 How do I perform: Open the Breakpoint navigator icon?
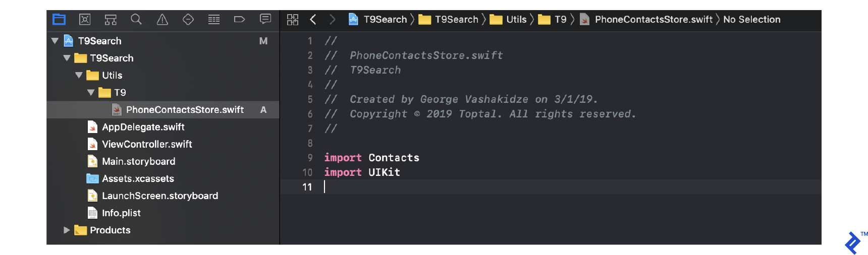(x=240, y=20)
